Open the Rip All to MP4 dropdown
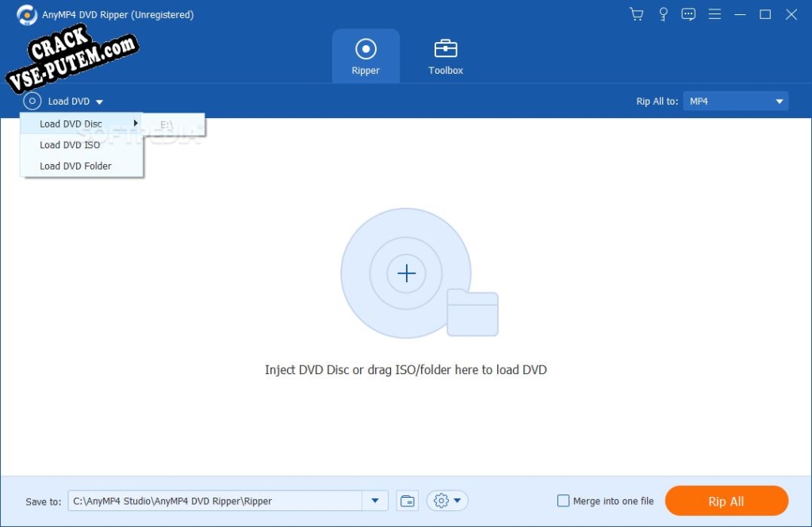The image size is (812, 527). [x=735, y=101]
